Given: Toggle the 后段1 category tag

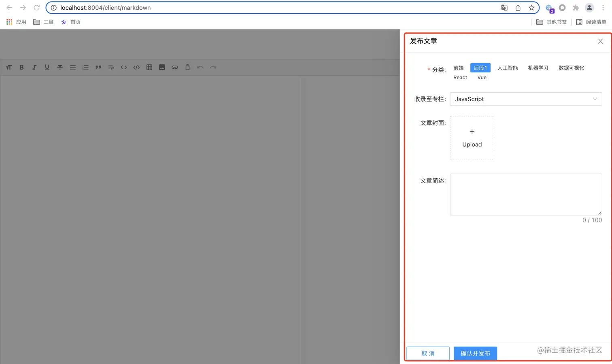Looking at the screenshot, I should [x=480, y=68].
